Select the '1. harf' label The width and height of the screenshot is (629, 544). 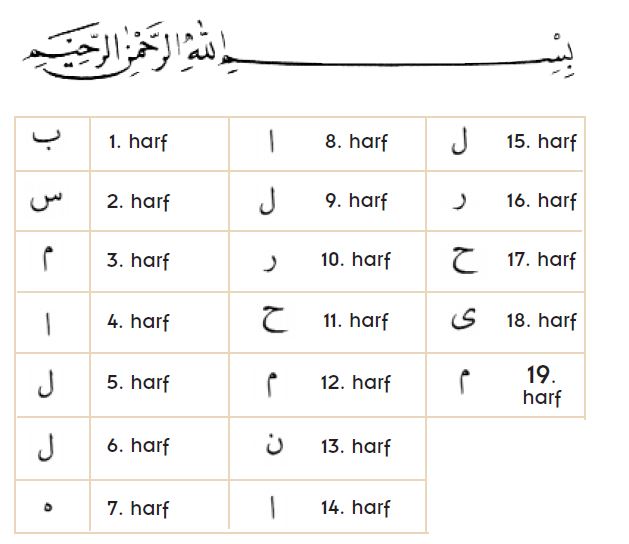pos(138,142)
